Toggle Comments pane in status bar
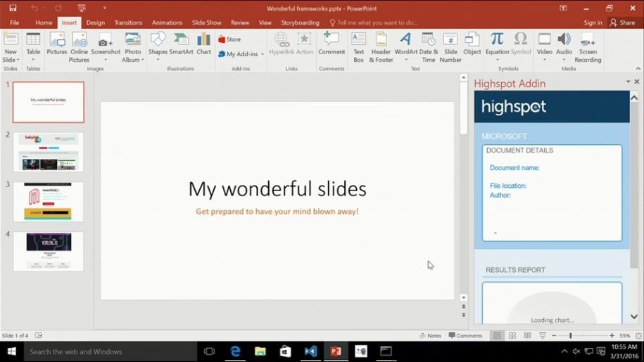The height and width of the screenshot is (362, 644). (465, 336)
